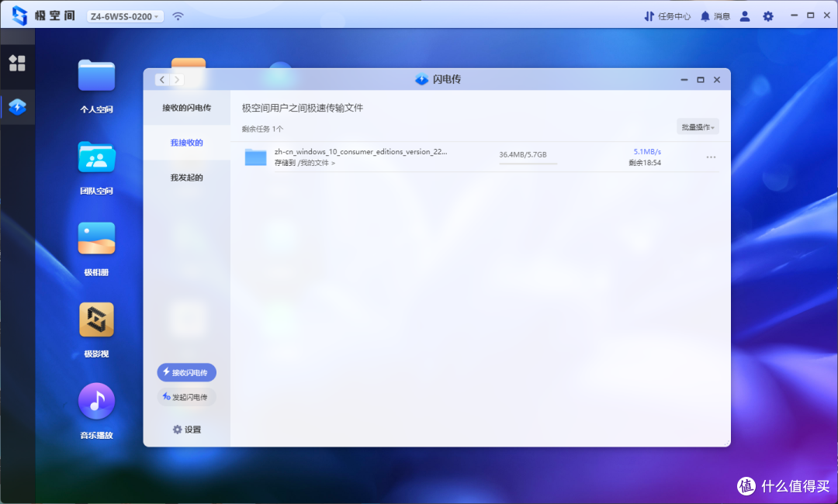Launch 极影视 video app
The image size is (838, 504).
[96, 319]
